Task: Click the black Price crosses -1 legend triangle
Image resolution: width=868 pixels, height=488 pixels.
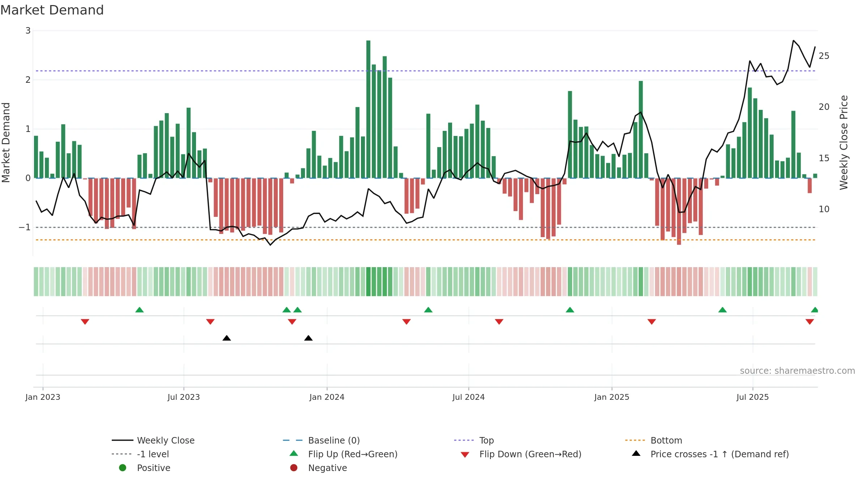Action: point(636,453)
